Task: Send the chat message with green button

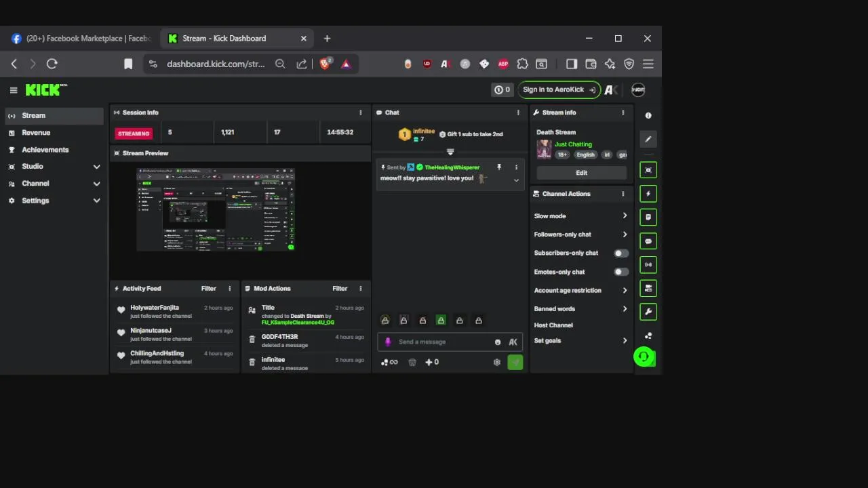Action: 515,363
